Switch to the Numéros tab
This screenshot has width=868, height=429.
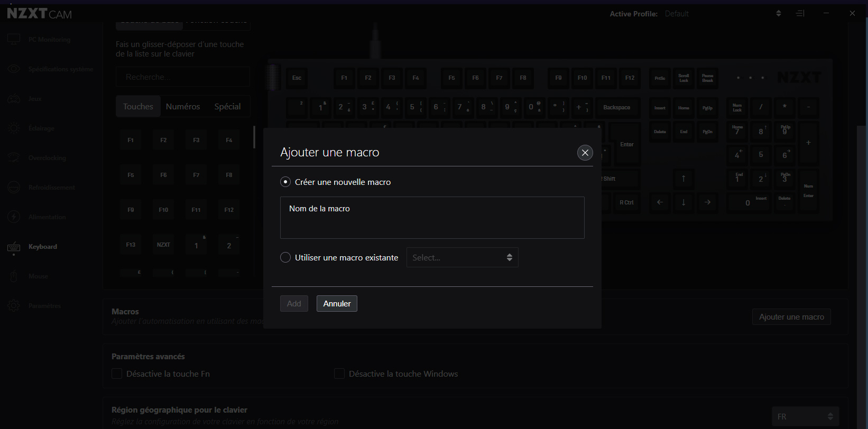click(x=183, y=106)
